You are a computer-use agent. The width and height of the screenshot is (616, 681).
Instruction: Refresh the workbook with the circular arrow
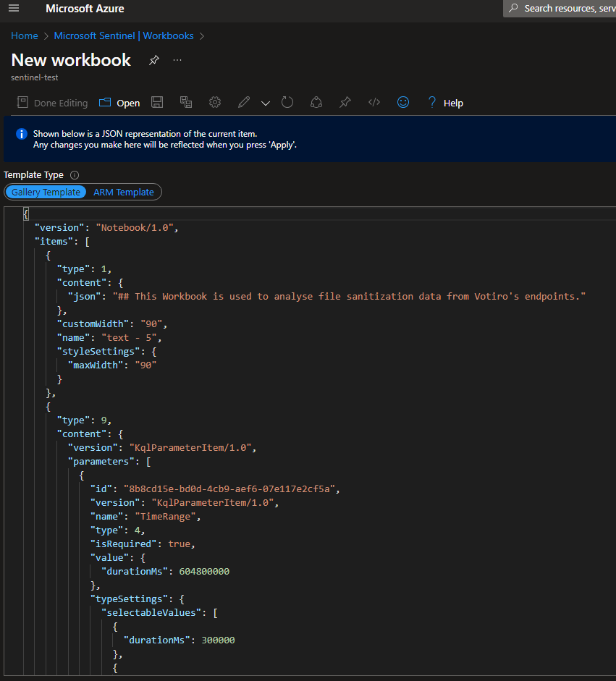(287, 103)
